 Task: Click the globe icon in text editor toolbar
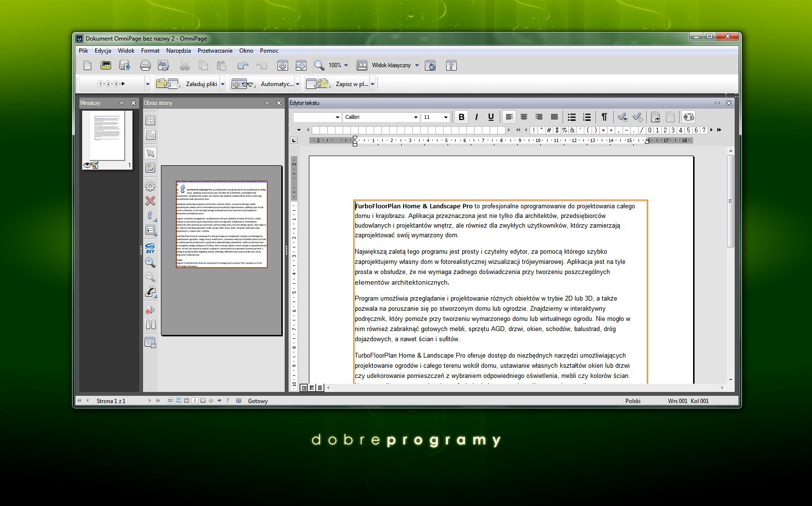689,117
